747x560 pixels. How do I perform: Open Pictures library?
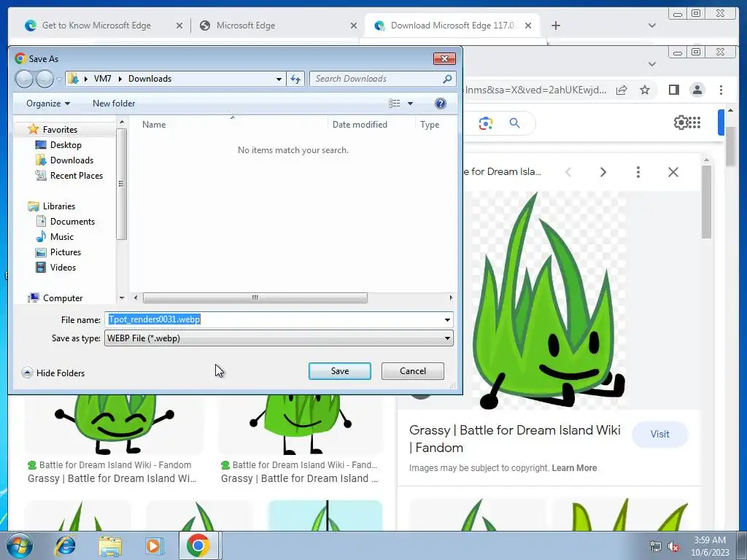(65, 252)
